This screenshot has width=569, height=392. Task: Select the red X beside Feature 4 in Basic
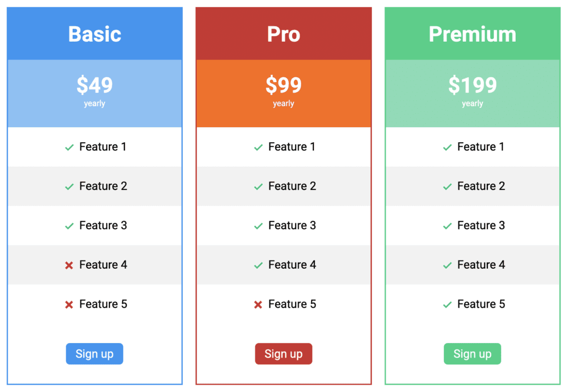69,265
